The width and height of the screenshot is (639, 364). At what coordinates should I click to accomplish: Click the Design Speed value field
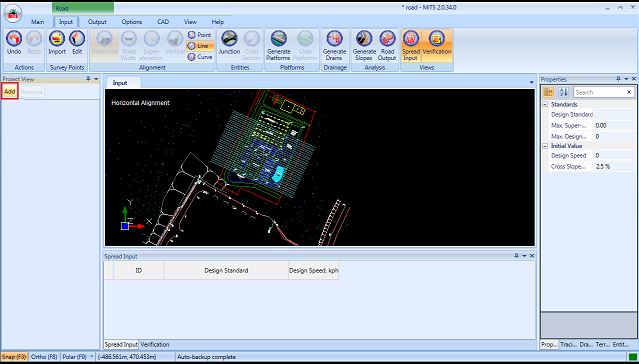click(615, 155)
